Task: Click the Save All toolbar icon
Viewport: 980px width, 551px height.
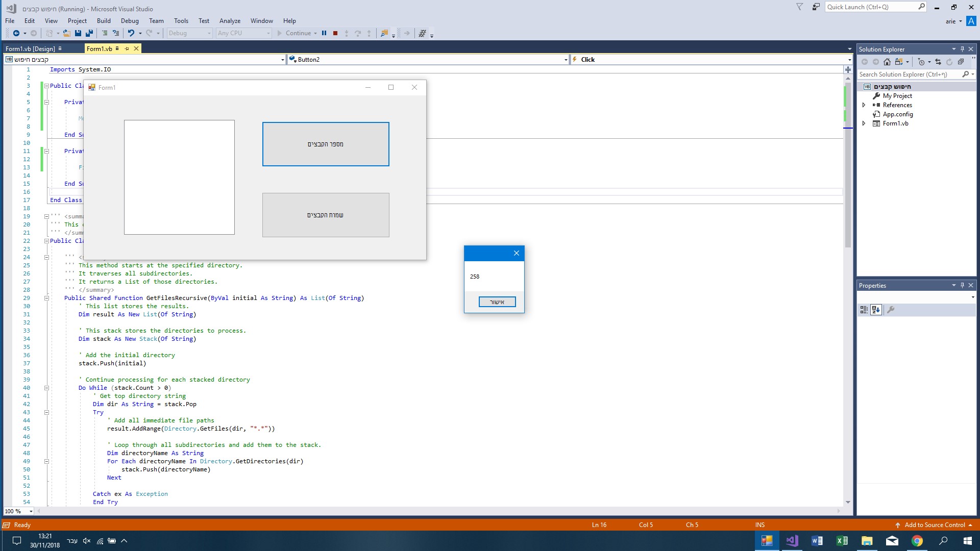Action: tap(89, 33)
